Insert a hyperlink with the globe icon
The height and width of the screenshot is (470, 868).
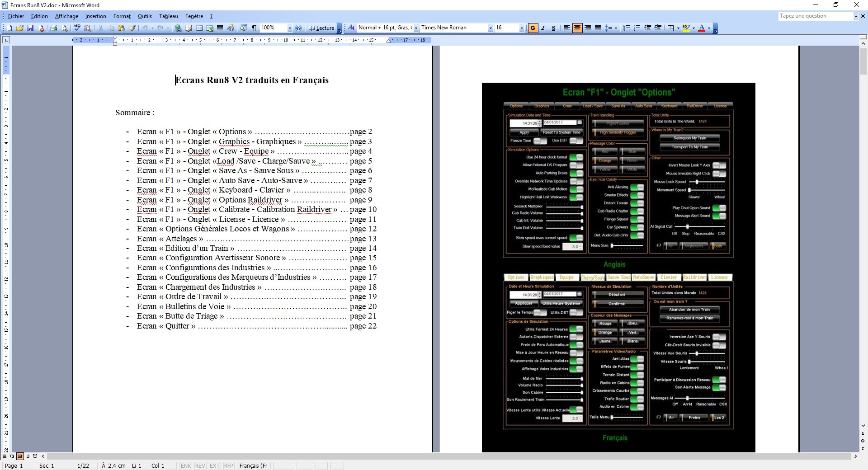click(178, 28)
